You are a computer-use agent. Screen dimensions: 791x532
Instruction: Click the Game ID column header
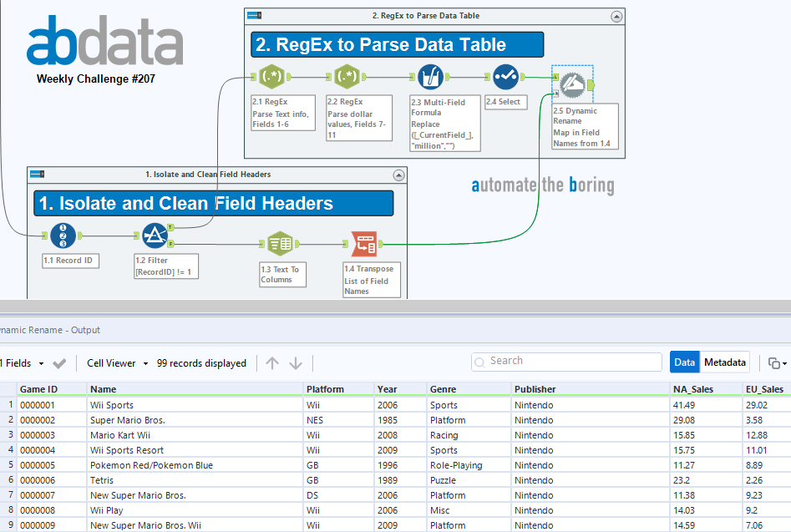tap(52, 389)
